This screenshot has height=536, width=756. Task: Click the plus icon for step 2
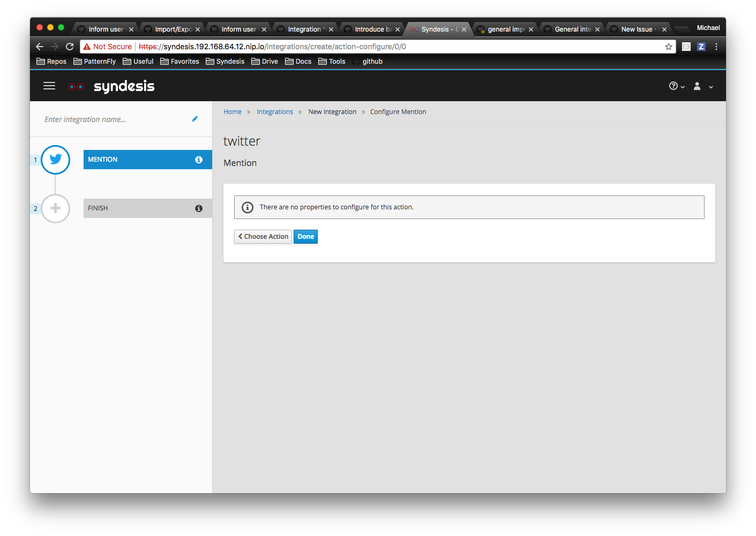pos(55,208)
